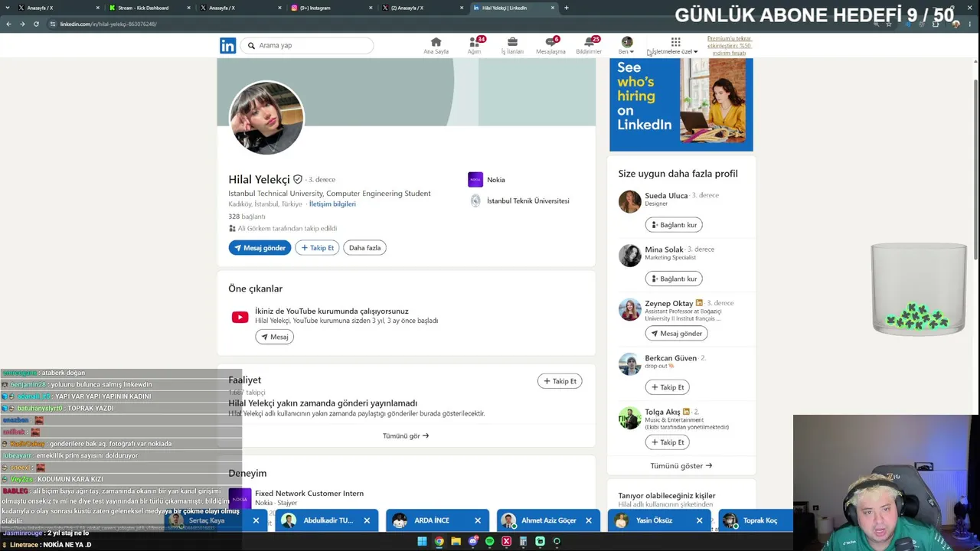Close the ARDA İNCE chat tab
This screenshot has height=551, width=980.
pyautogui.click(x=478, y=520)
